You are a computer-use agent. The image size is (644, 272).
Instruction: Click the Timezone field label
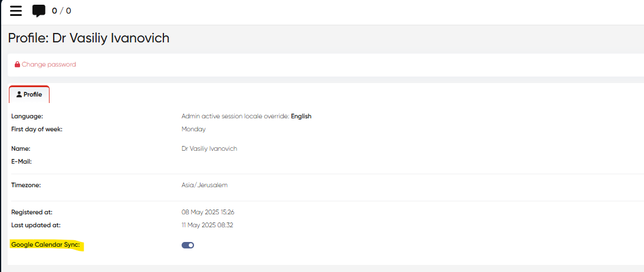pyautogui.click(x=26, y=185)
